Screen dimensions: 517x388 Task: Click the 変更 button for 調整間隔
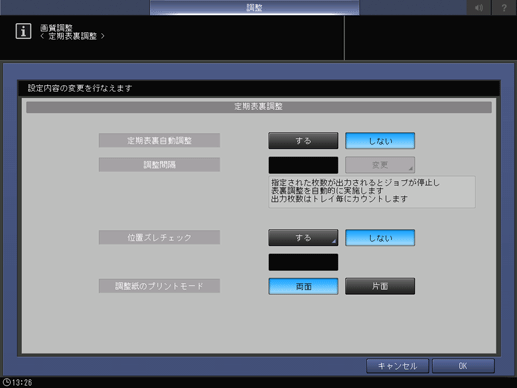click(380, 165)
